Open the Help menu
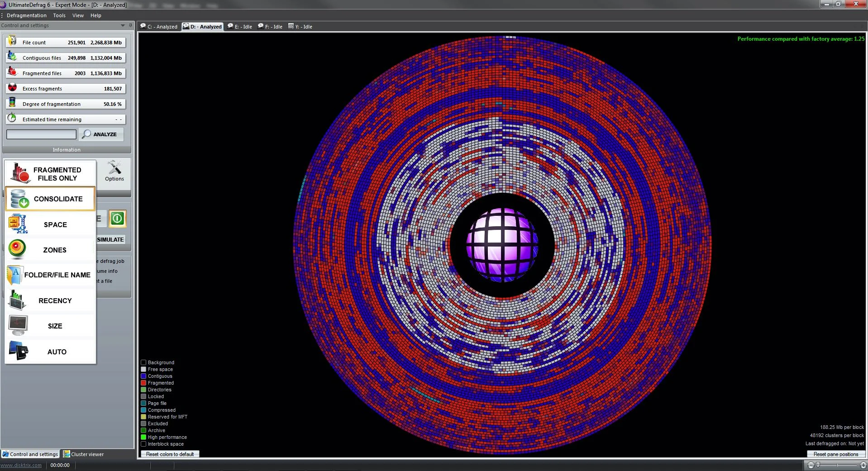Viewport: 868px width, 471px height. tap(95, 15)
